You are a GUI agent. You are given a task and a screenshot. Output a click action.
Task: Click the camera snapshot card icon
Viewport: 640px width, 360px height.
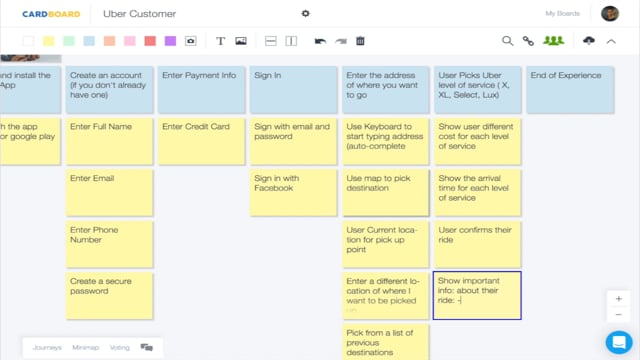[191, 41]
